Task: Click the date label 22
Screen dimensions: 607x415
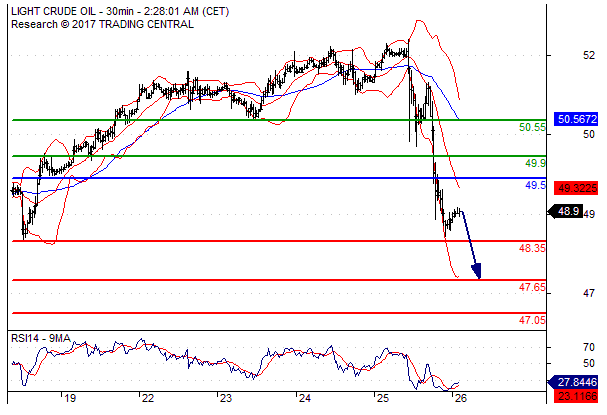Action: pyautogui.click(x=148, y=398)
